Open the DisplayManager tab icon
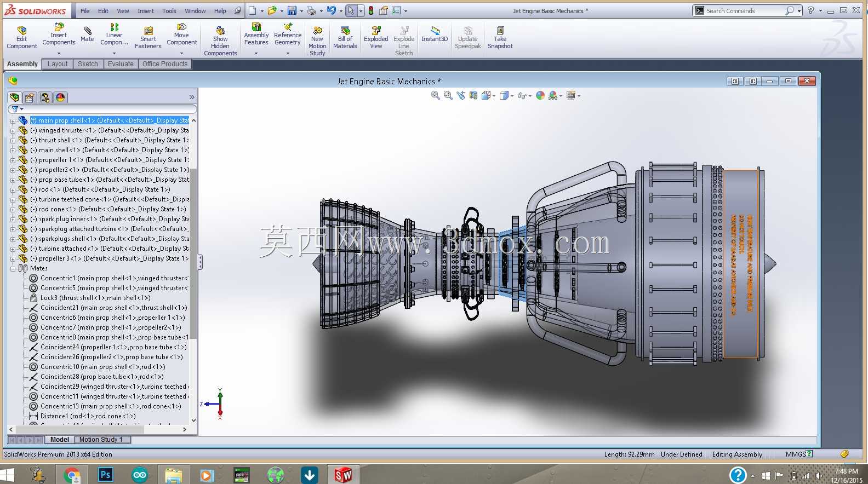This screenshot has width=868, height=484. point(60,97)
